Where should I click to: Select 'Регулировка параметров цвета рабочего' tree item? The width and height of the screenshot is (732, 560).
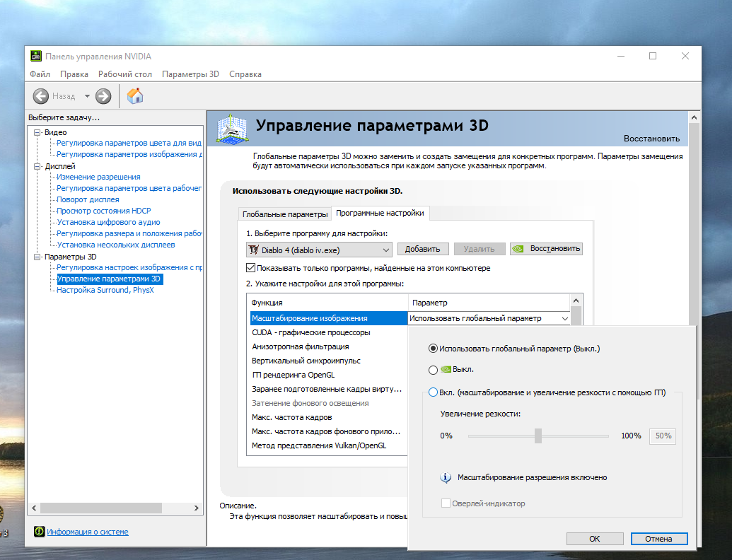129,188
